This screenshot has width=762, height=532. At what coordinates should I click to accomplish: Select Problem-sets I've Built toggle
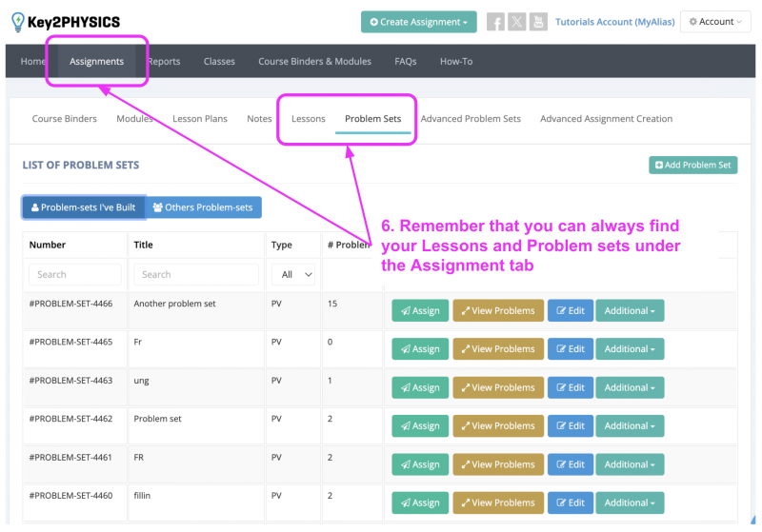[x=84, y=207]
